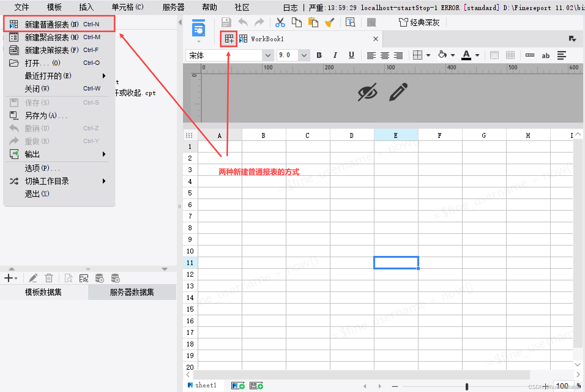
Task: Open the font color dropdown arrow
Action: click(477, 55)
